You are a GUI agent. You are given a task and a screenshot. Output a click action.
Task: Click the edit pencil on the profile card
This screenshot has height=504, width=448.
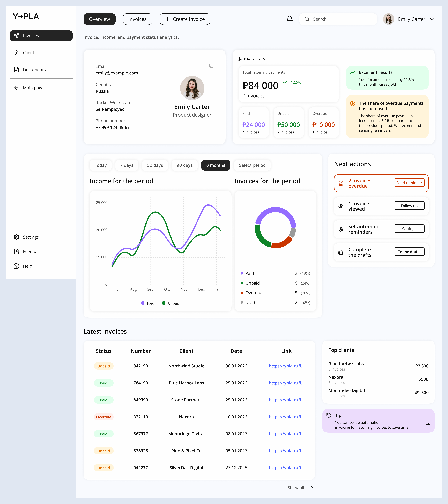point(211,66)
